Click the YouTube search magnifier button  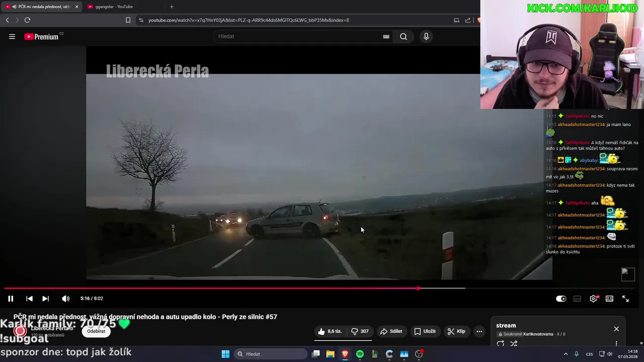click(404, 37)
